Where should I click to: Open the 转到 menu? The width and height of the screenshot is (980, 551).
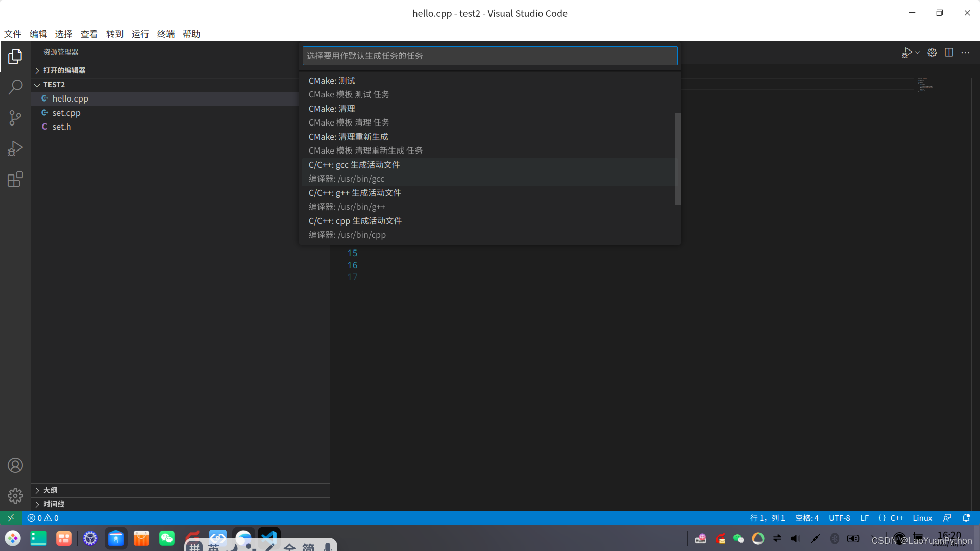115,34
